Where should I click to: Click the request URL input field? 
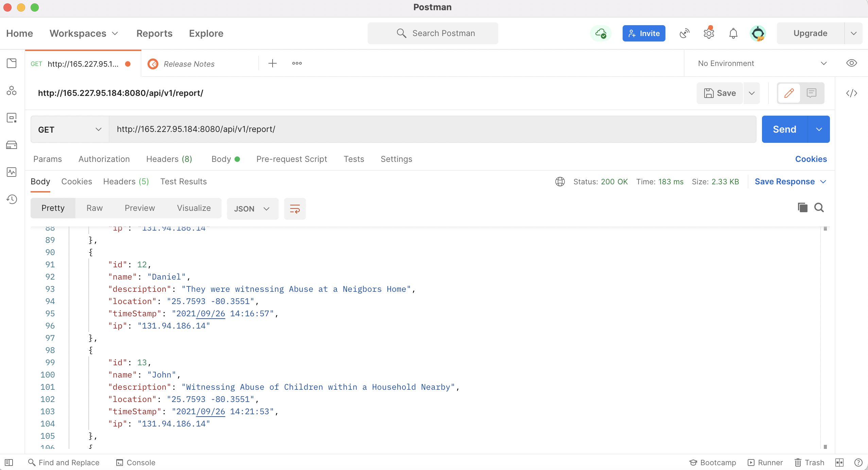coord(432,129)
